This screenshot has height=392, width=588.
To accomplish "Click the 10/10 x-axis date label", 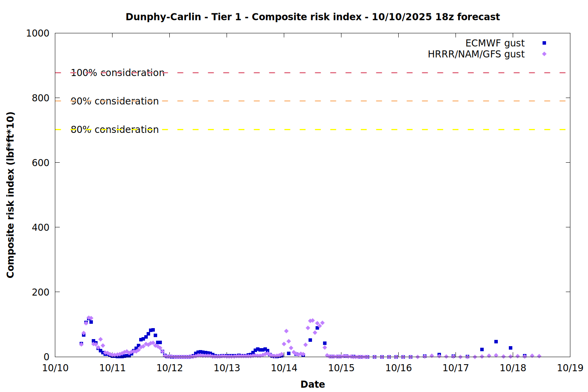I will click(x=55, y=368).
